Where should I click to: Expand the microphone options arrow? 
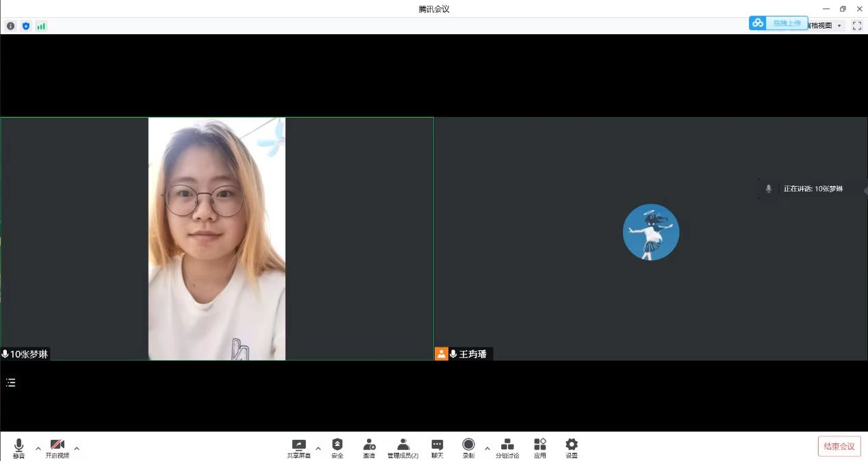click(38, 449)
